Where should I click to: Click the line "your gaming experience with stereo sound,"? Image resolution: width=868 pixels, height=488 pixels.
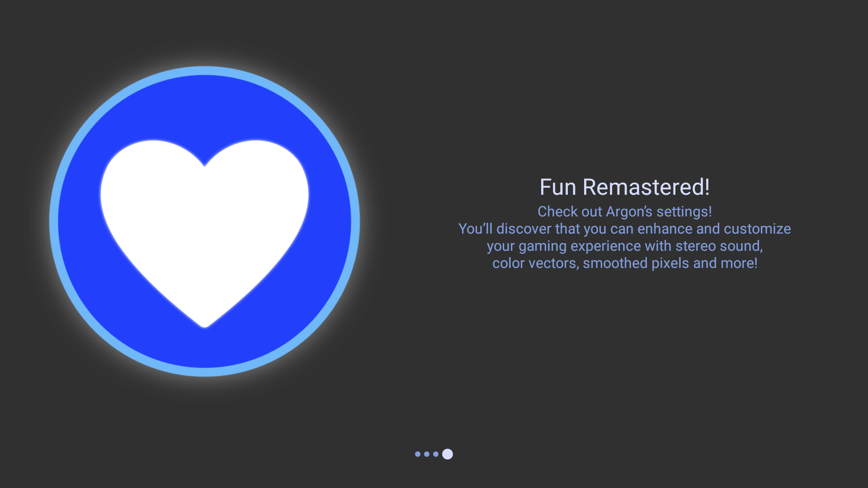tap(624, 246)
